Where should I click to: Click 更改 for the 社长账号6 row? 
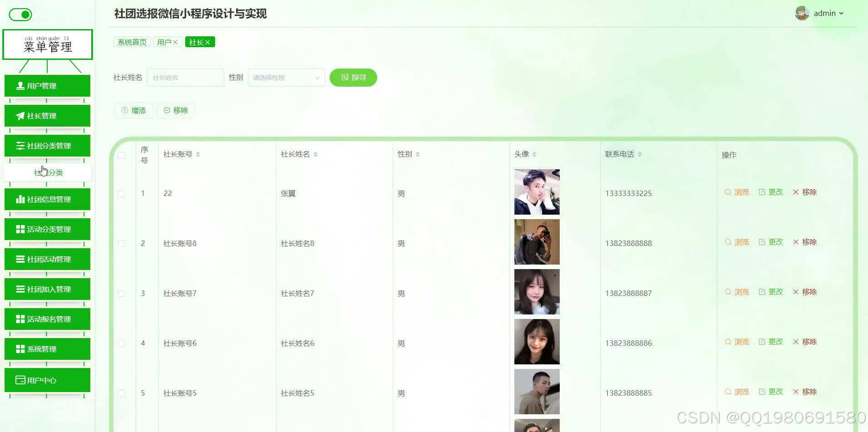771,342
